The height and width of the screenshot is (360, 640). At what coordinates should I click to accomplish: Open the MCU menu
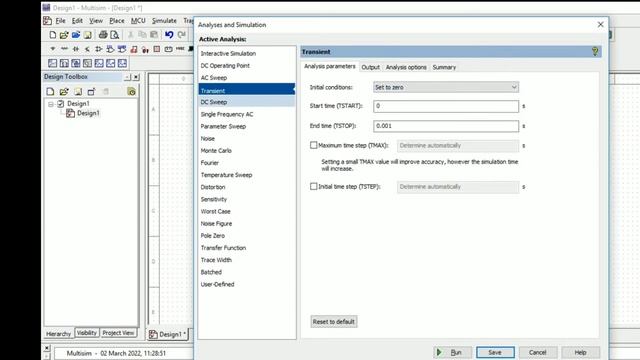138,20
